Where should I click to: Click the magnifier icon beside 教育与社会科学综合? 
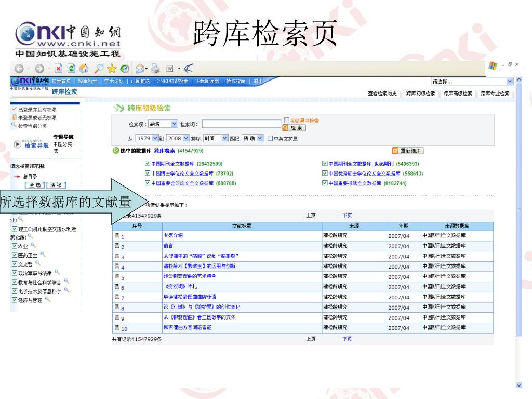coord(66,281)
